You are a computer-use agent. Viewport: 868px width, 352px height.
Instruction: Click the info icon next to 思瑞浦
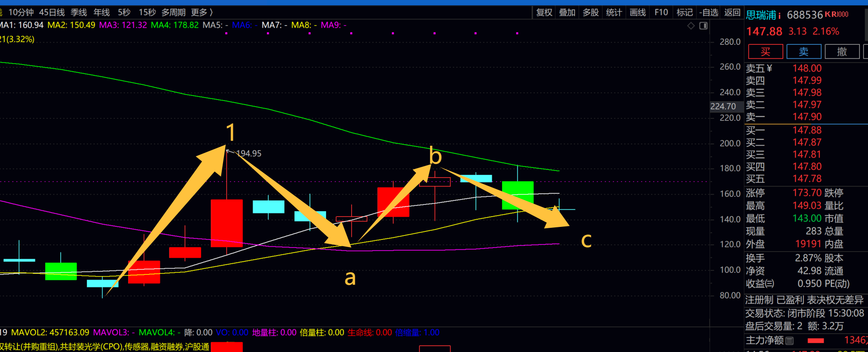[780, 16]
